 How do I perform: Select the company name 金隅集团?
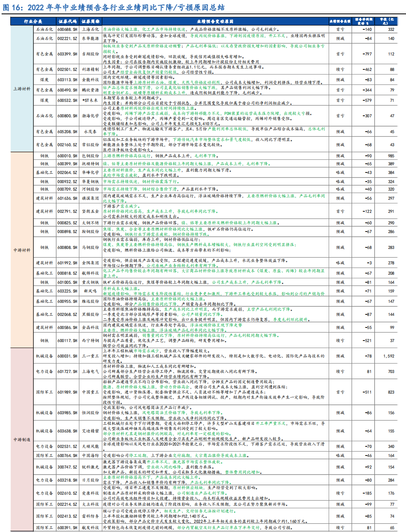click(x=90, y=263)
